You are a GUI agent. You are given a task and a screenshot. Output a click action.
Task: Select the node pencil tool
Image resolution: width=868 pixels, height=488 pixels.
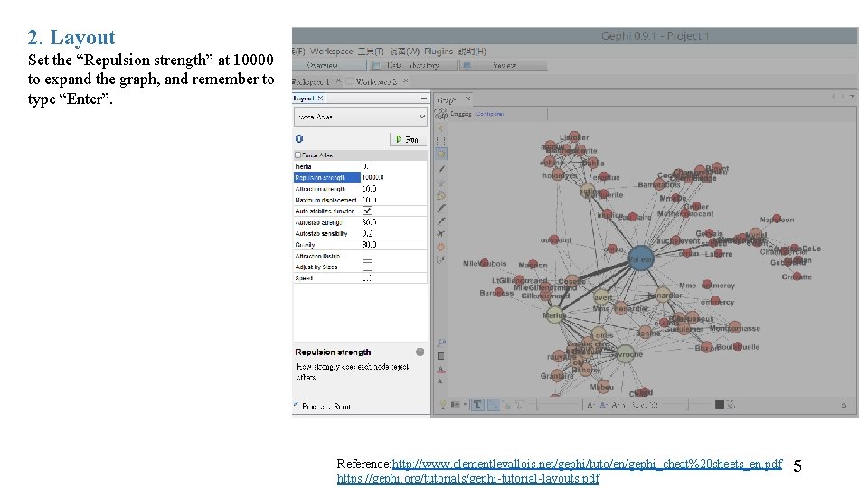[441, 209]
